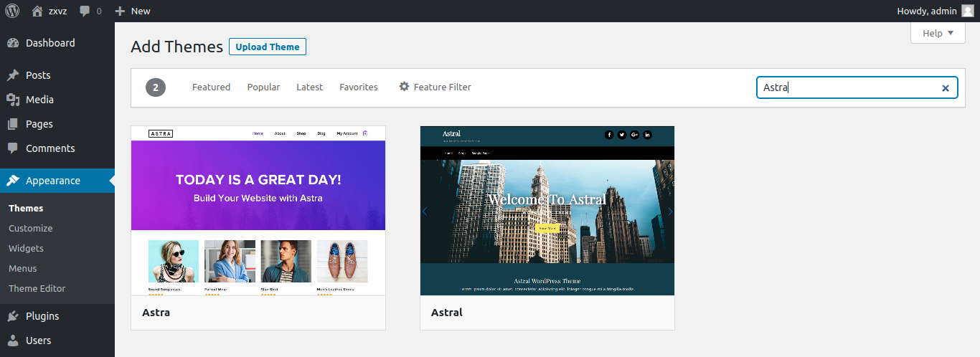Open the Howdy, admin account menu
The height and width of the screenshot is (357, 980).
[x=936, y=11]
